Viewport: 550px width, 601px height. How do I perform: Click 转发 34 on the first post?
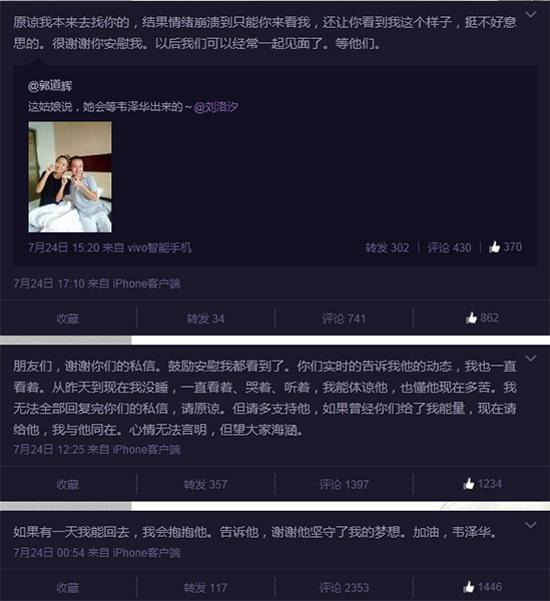tap(205, 319)
